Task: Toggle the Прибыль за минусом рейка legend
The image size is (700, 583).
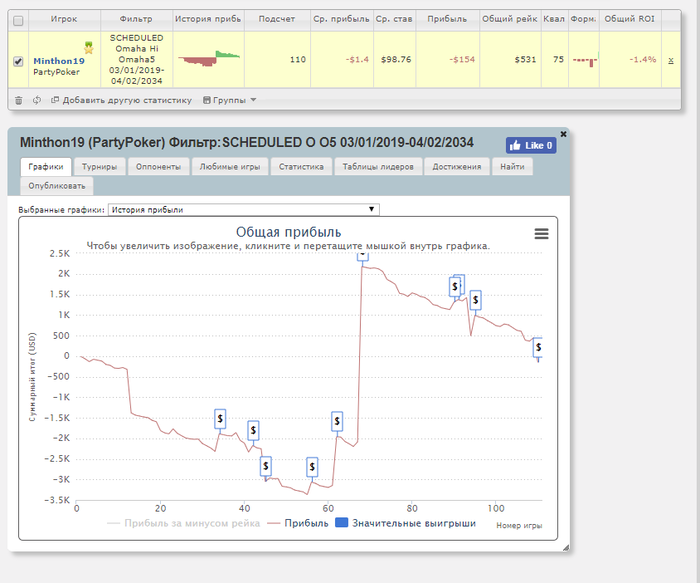Action: click(x=183, y=523)
